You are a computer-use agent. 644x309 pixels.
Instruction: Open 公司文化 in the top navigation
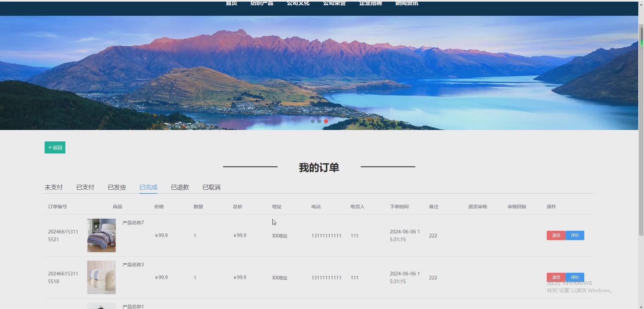pyautogui.click(x=298, y=4)
